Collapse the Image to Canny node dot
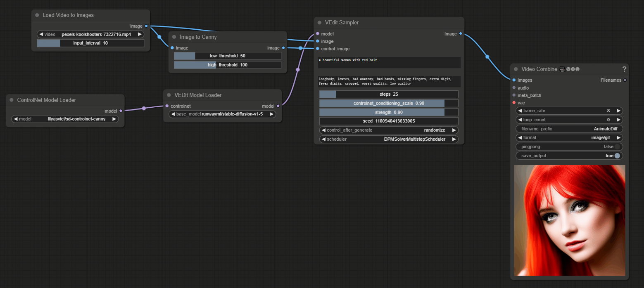The width and height of the screenshot is (644, 288). [x=174, y=37]
